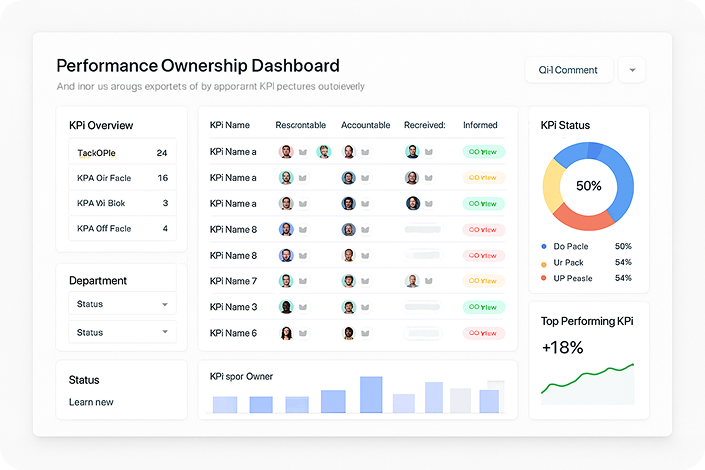Click the Received avatar in KPi Name 7 row
This screenshot has width=705, height=470.
click(x=412, y=281)
